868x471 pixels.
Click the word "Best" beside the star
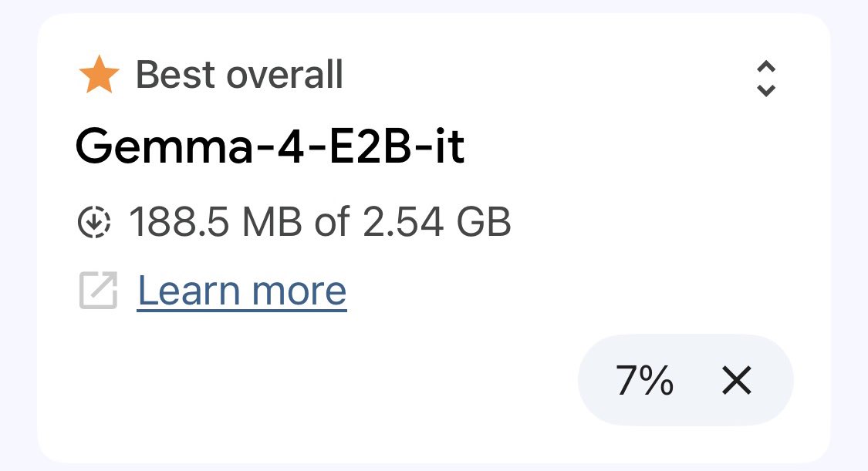coord(174,76)
